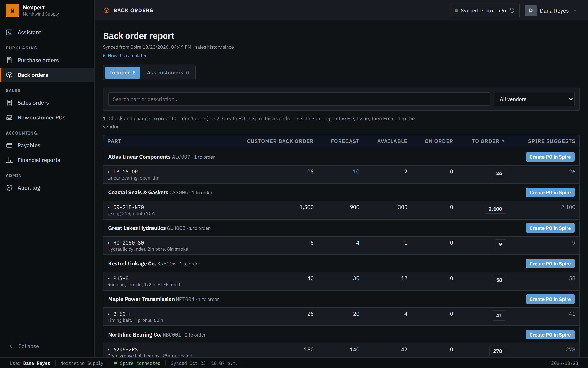Open the Assistant terminal icon
This screenshot has height=368, width=588.
[9, 32]
